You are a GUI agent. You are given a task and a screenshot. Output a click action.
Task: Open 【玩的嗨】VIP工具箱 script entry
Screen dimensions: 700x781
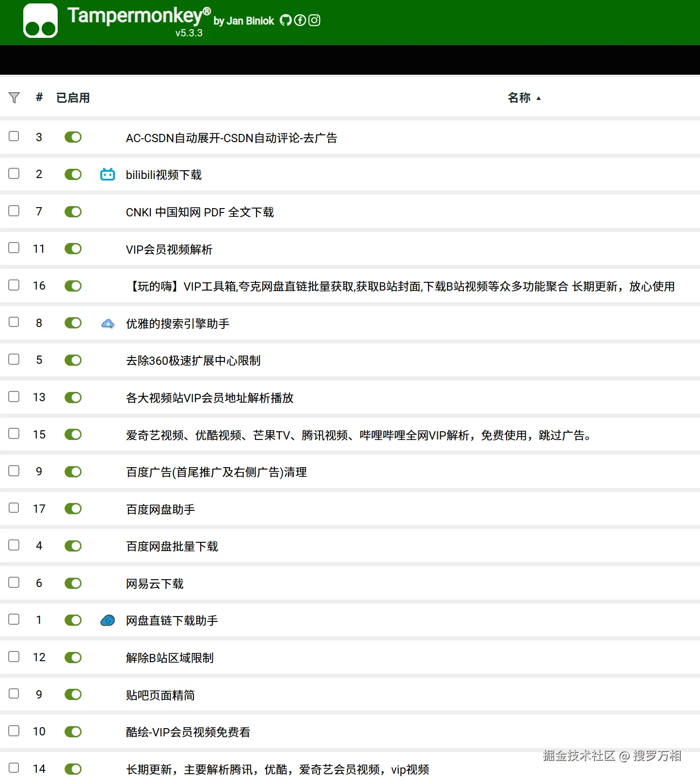tap(401, 287)
